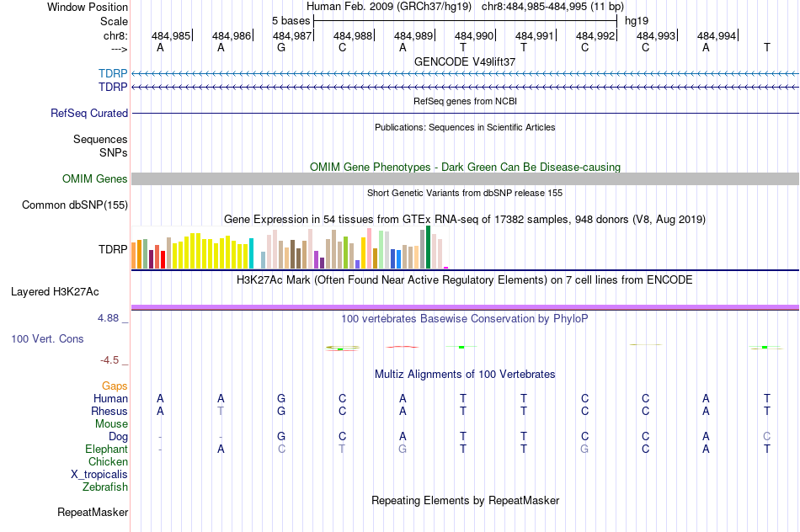The image size is (800, 532).
Task: Click Publications: Sequences in Scientific Articles title
Action: tap(465, 127)
